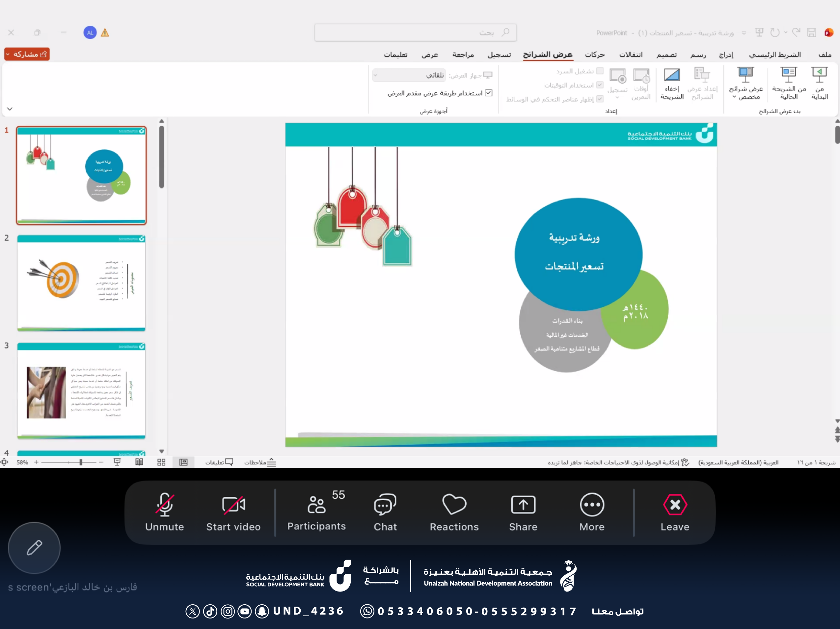The height and width of the screenshot is (629, 840).
Task: Switch to the Transitions tab
Action: (x=631, y=55)
